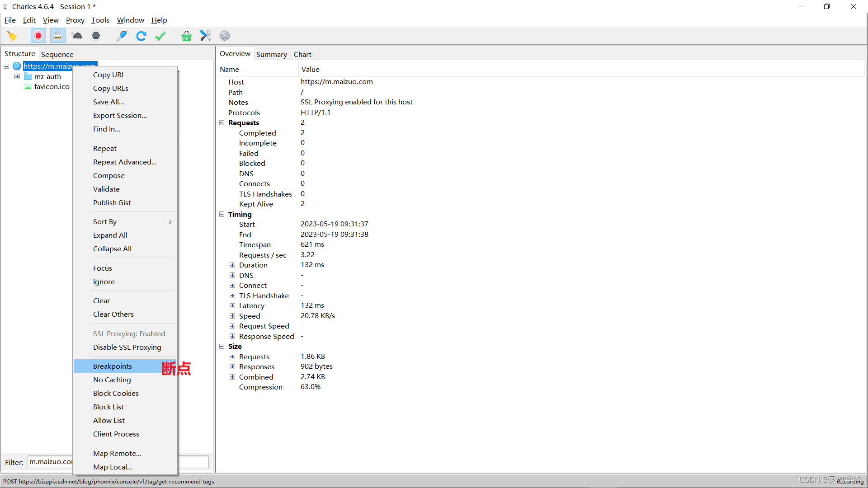Toggle the SSL proxying toolbar icon
This screenshot has height=488, width=868.
click(x=57, y=36)
